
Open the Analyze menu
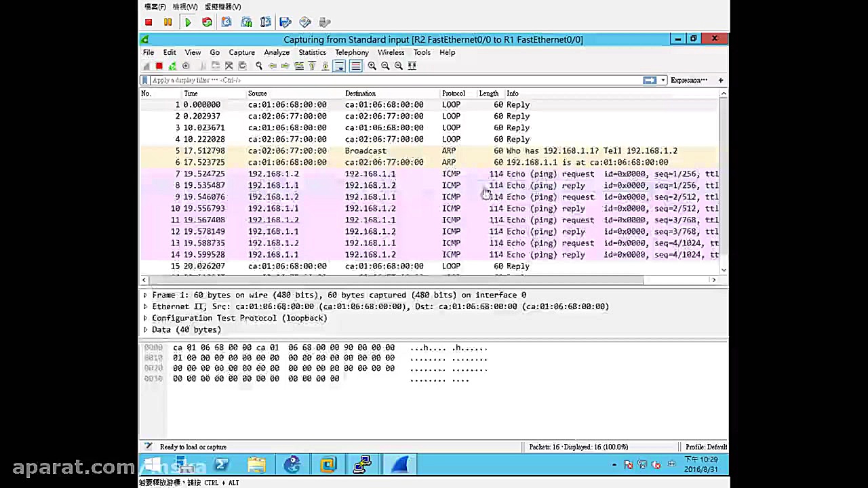277,52
